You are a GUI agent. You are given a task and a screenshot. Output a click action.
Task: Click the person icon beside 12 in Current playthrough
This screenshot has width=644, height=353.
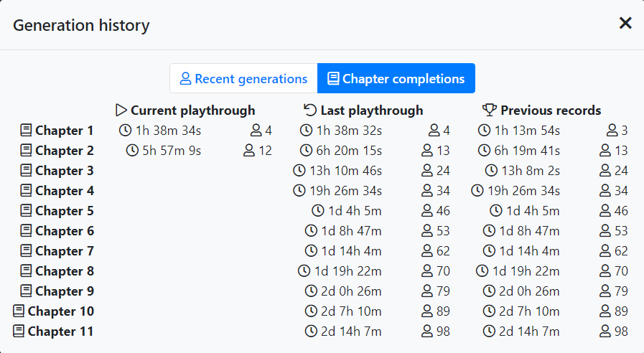point(249,150)
